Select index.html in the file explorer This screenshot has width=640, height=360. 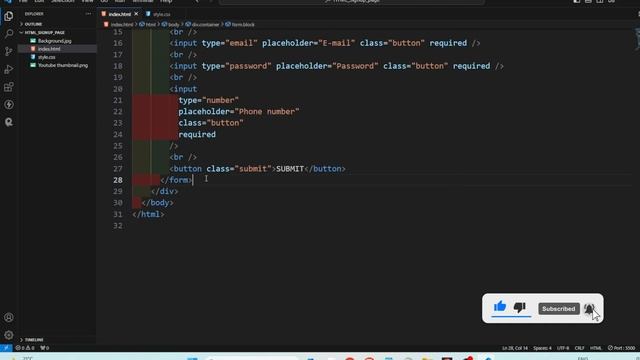49,49
